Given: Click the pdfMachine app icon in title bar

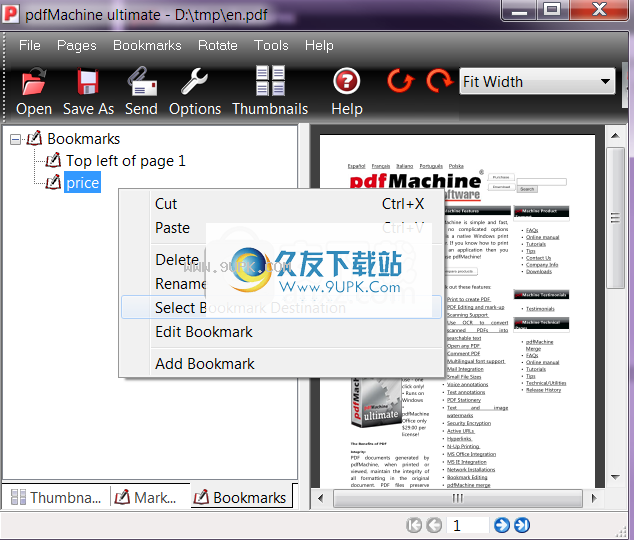Looking at the screenshot, I should coord(11,14).
